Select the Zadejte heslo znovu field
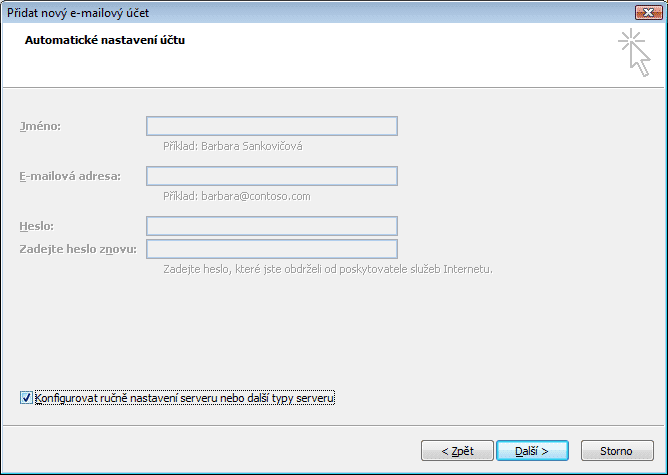 click(272, 249)
